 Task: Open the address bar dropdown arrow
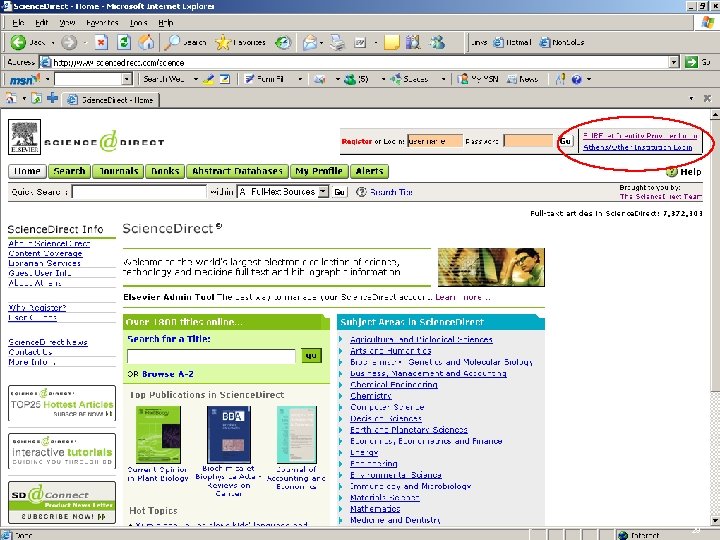(674, 62)
